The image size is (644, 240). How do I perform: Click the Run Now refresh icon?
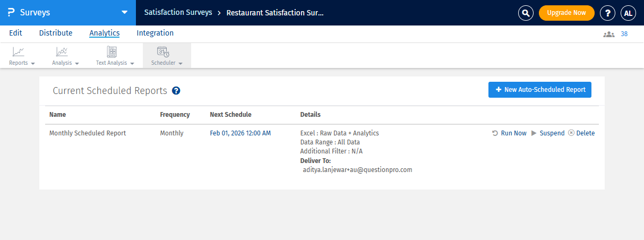[x=495, y=133]
